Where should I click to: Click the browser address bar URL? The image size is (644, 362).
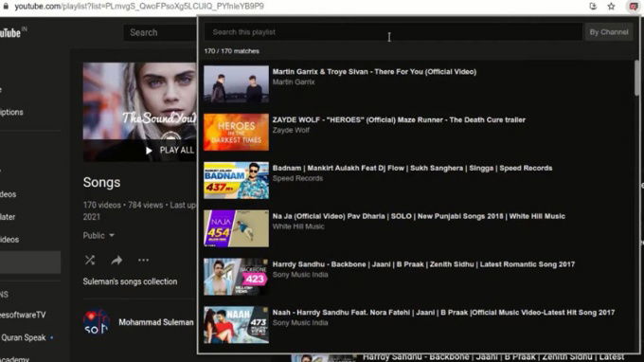coord(139,7)
